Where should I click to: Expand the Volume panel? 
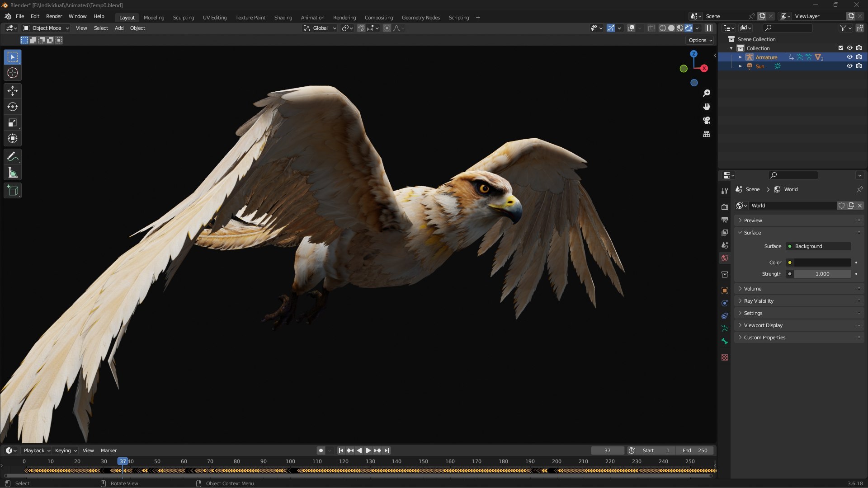click(x=799, y=289)
